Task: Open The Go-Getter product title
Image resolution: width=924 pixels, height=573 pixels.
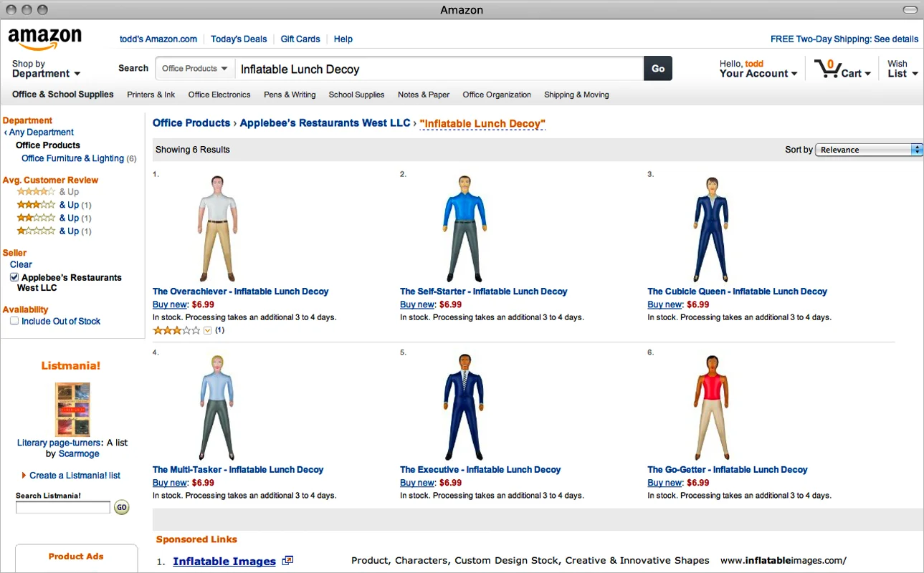Action: pyautogui.click(x=728, y=470)
